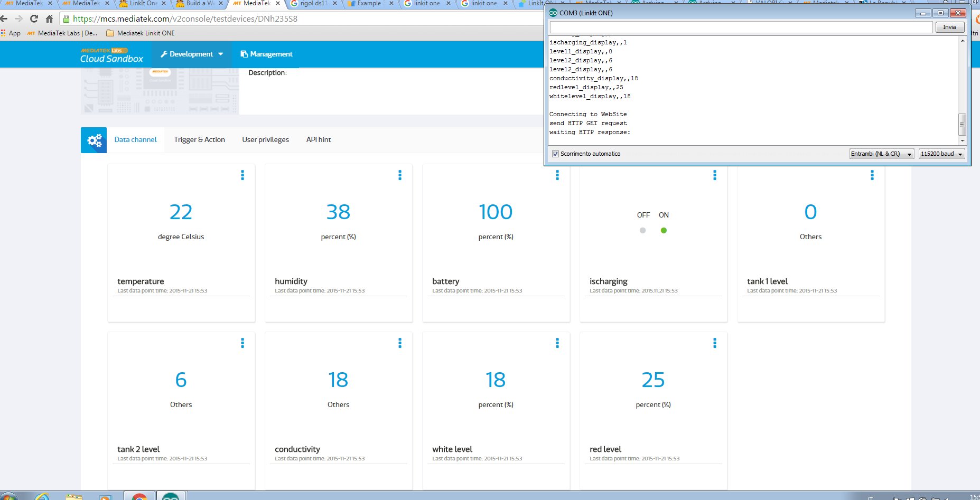Close the Build a W browser tab

[220, 3]
